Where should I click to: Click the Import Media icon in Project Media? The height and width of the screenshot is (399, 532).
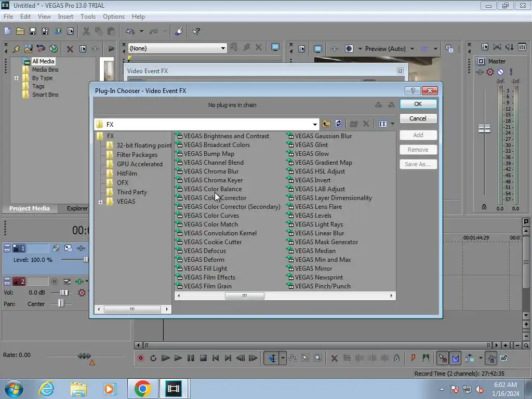pos(28,48)
